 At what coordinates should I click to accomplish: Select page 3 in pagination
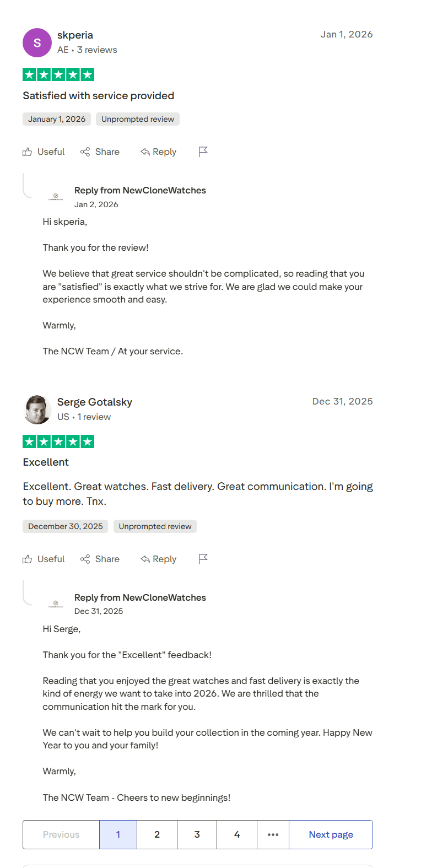[x=197, y=834]
